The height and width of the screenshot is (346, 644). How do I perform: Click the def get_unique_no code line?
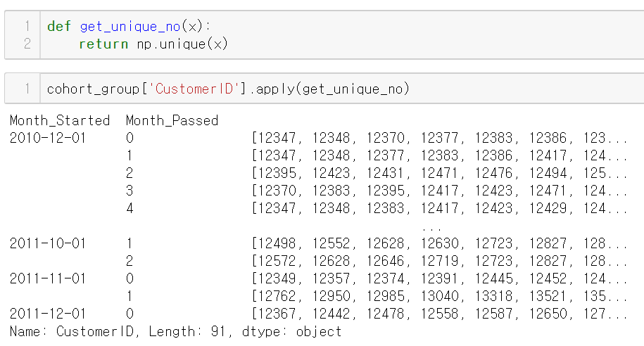(129, 26)
